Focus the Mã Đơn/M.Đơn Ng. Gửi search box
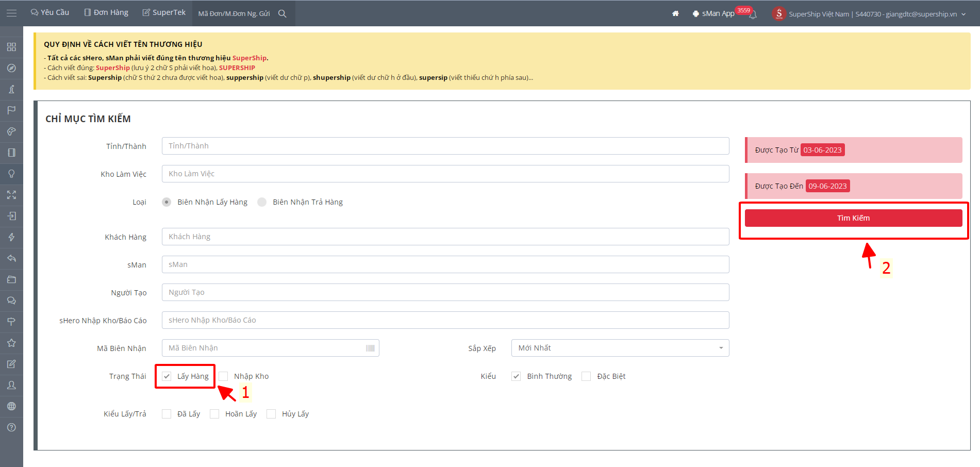 pyautogui.click(x=235, y=13)
